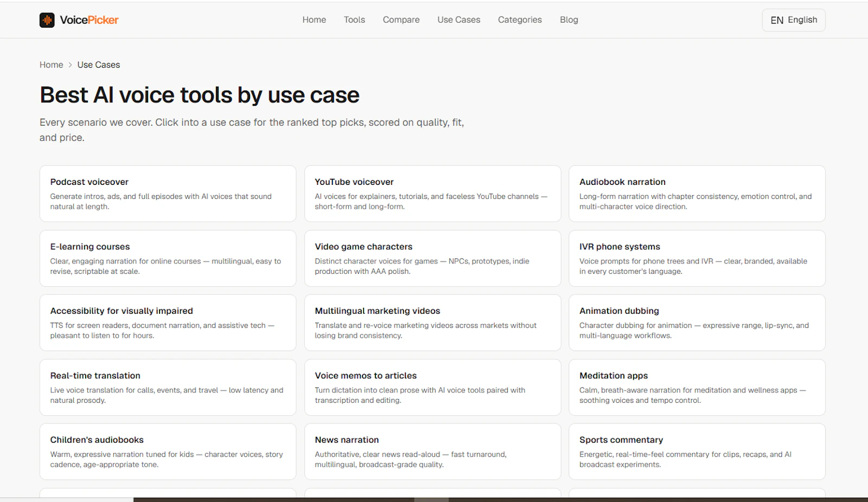Open Accessibility for visually impaired card
868x502 pixels.
[168, 323]
